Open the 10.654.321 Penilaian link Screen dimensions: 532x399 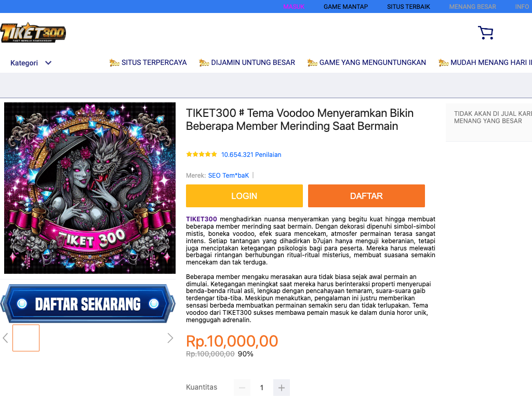tap(251, 155)
